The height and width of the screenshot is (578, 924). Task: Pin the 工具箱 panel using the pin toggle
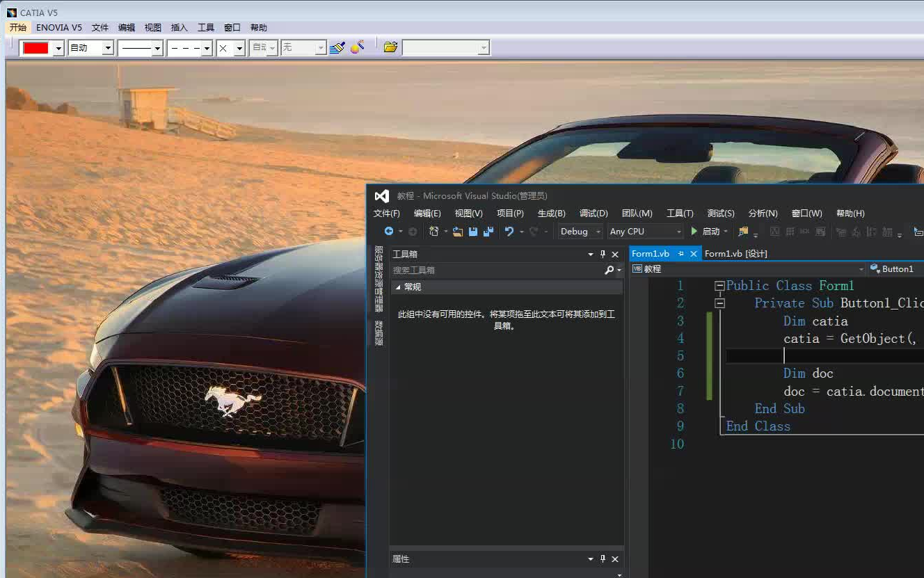603,254
